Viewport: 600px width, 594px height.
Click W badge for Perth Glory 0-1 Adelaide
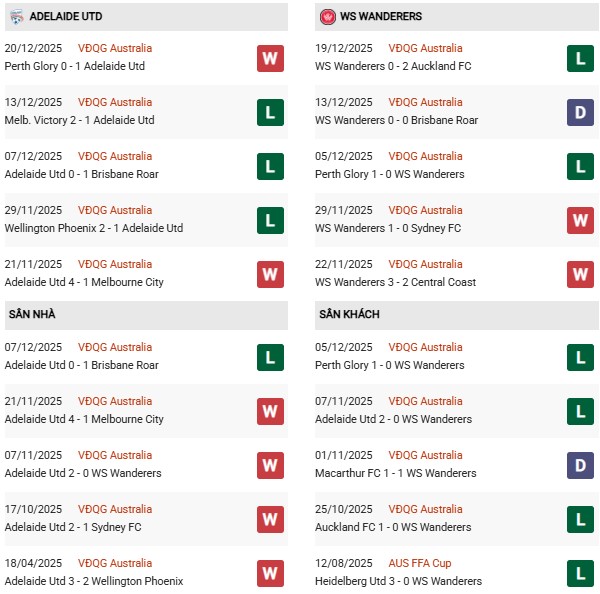click(x=270, y=58)
